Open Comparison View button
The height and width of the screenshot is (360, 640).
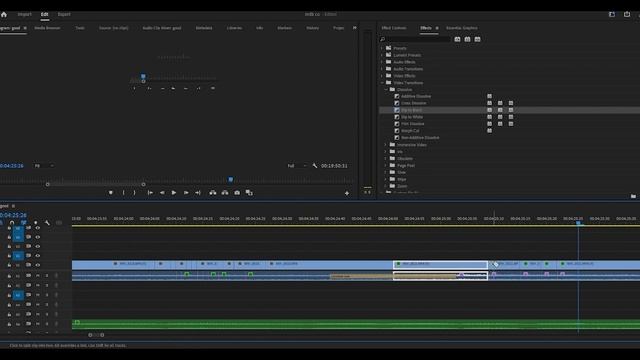(x=249, y=193)
